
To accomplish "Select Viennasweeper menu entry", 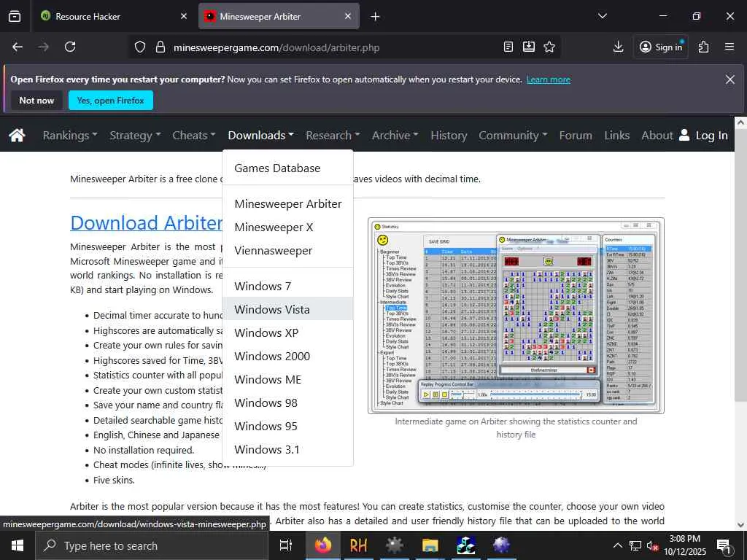I will (x=287, y=251).
